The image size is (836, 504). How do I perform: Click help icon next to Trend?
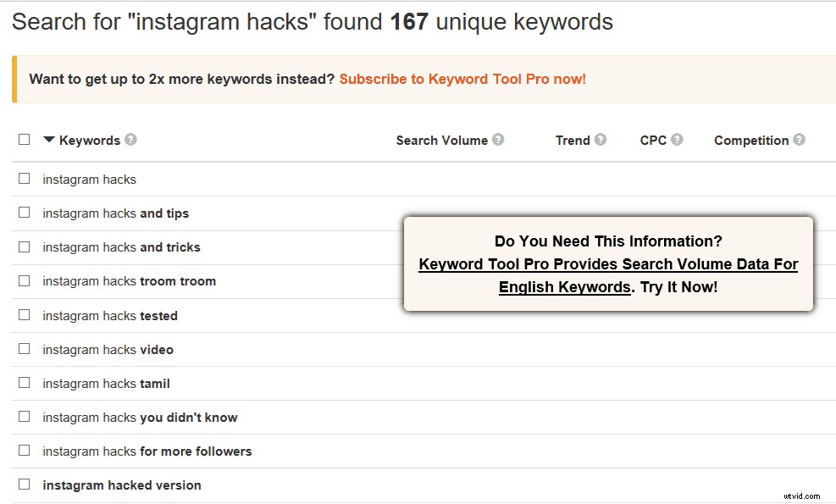601,140
